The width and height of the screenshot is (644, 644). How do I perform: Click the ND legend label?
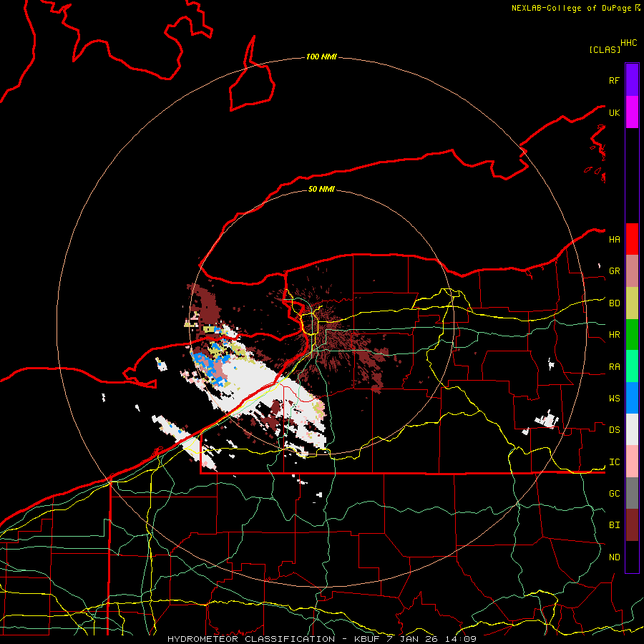[x=614, y=557]
